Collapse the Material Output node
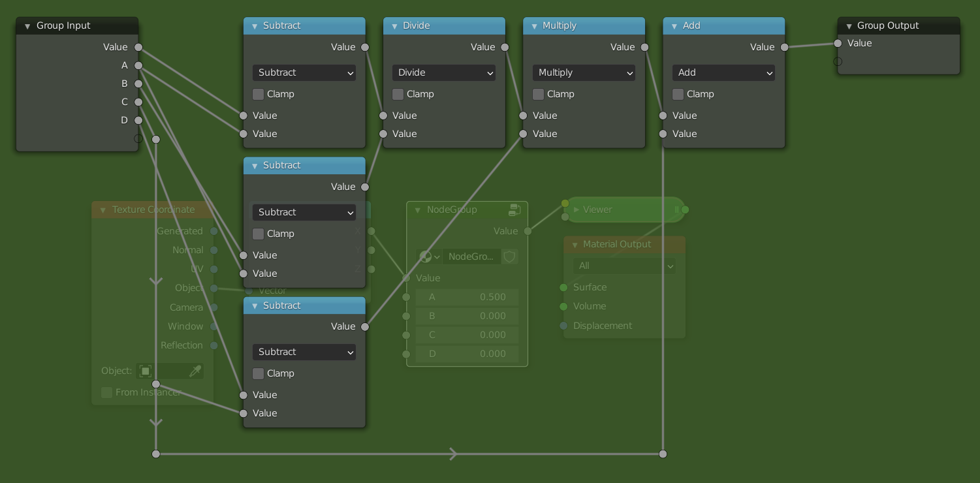980x483 pixels. (575, 245)
